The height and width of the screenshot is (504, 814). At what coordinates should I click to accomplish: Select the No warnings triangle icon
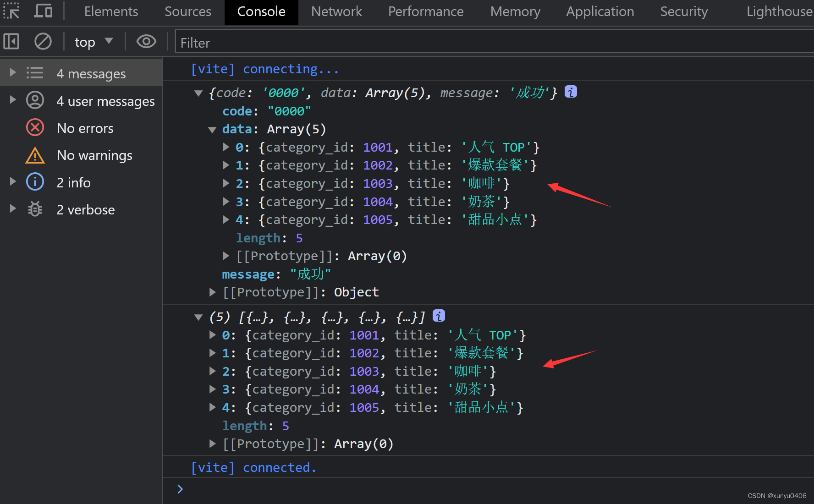pos(35,155)
